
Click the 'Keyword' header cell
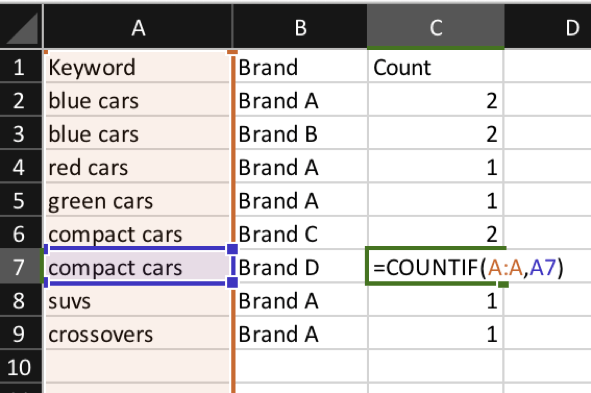click(x=138, y=67)
